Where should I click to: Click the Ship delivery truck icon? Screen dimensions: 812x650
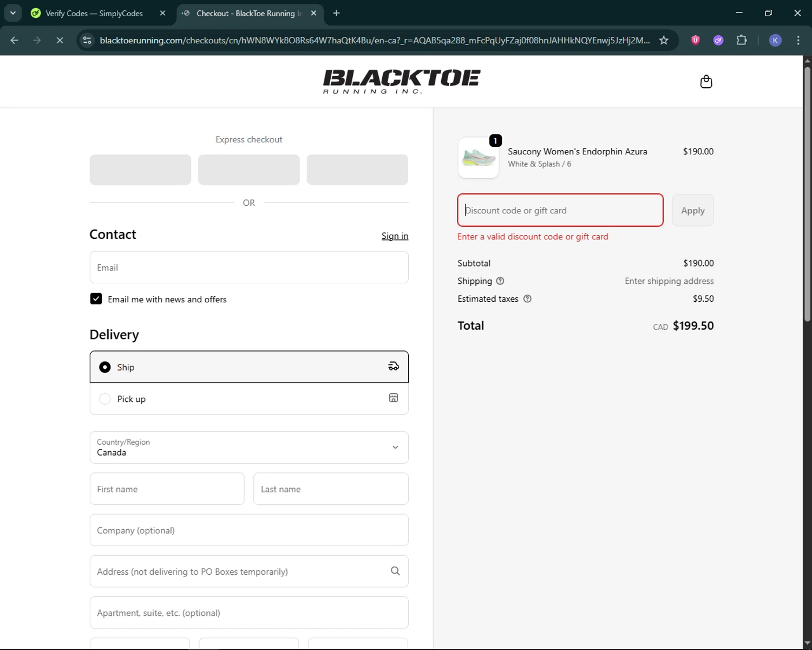point(394,367)
